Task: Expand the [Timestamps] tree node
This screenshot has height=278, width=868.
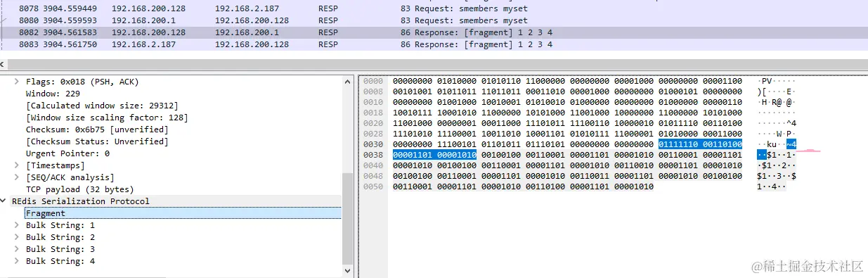Action: (17, 165)
